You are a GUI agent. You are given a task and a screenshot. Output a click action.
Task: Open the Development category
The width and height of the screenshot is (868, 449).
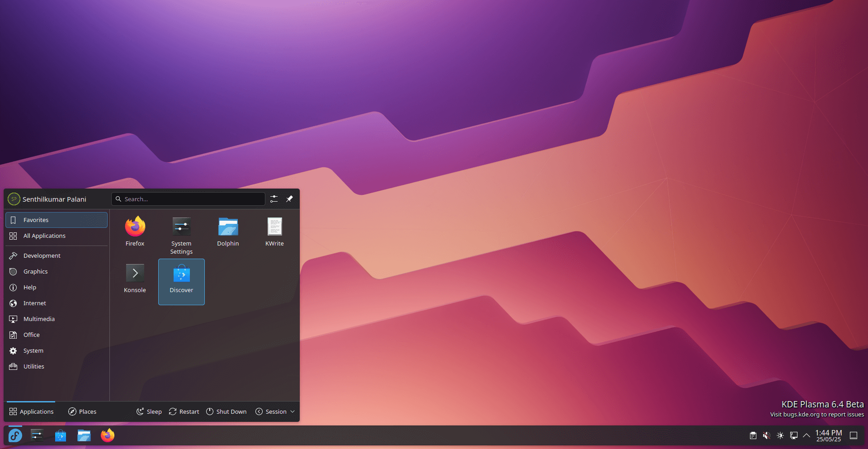click(x=57, y=256)
